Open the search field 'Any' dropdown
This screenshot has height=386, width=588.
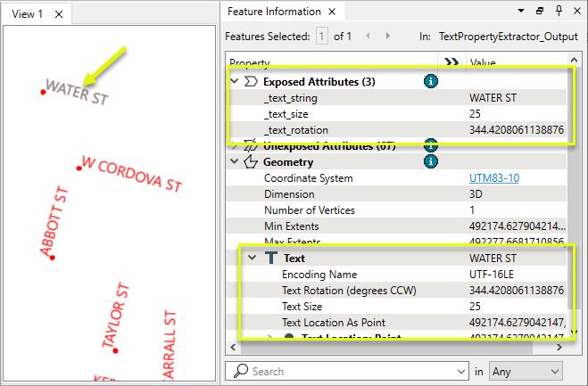click(x=527, y=370)
